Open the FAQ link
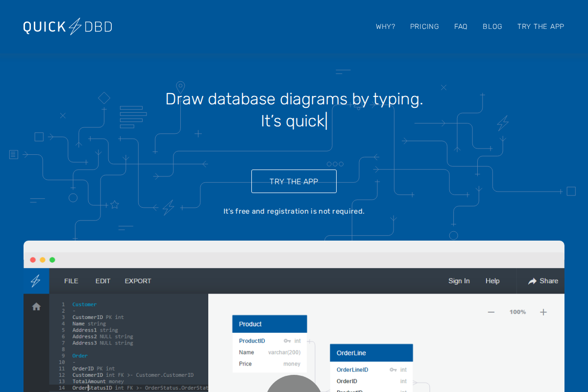The height and width of the screenshot is (392, 588). coord(461,26)
